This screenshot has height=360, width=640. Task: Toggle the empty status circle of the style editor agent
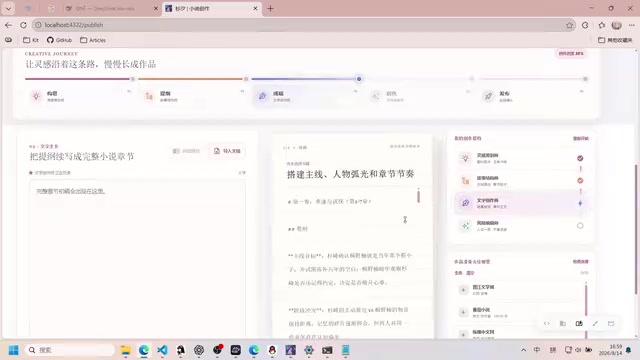580,226
